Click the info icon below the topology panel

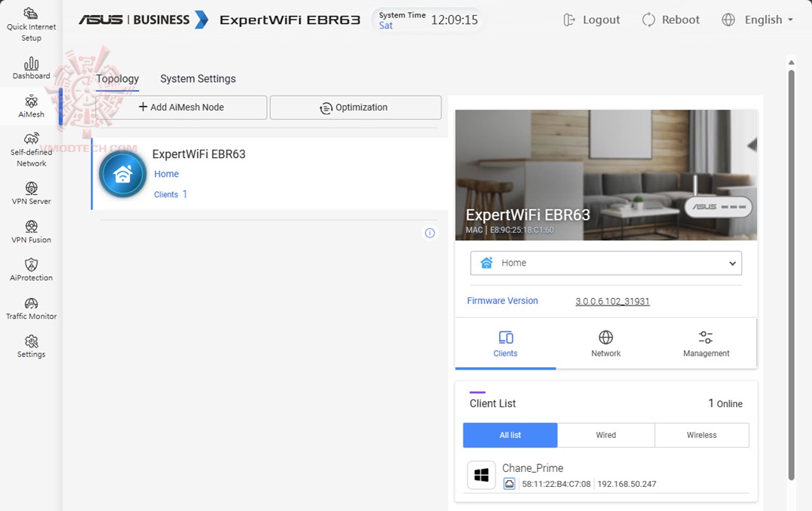click(429, 233)
